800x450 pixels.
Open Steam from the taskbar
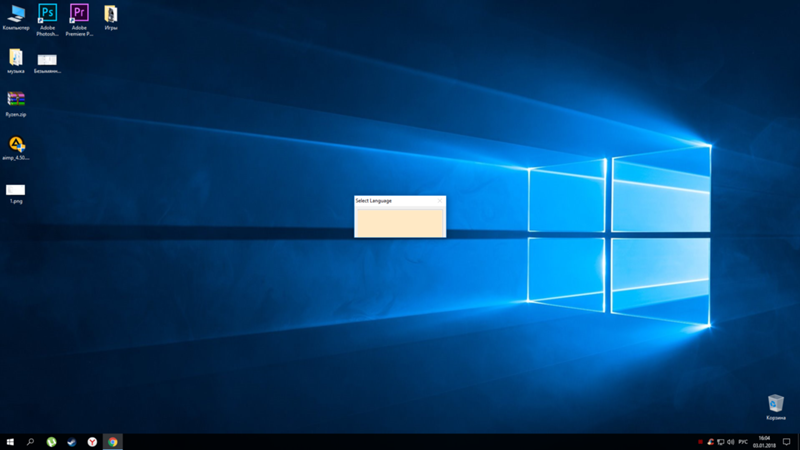click(71, 442)
